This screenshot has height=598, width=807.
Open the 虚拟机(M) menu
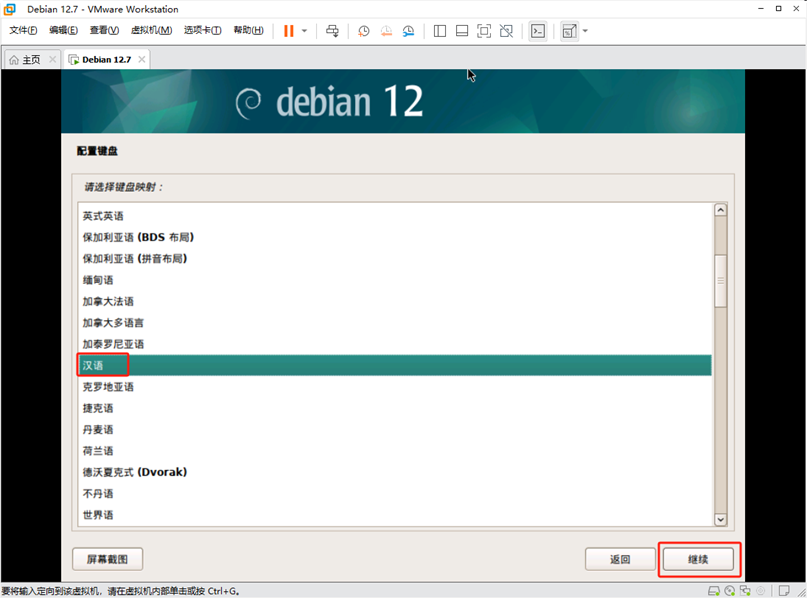click(x=151, y=30)
